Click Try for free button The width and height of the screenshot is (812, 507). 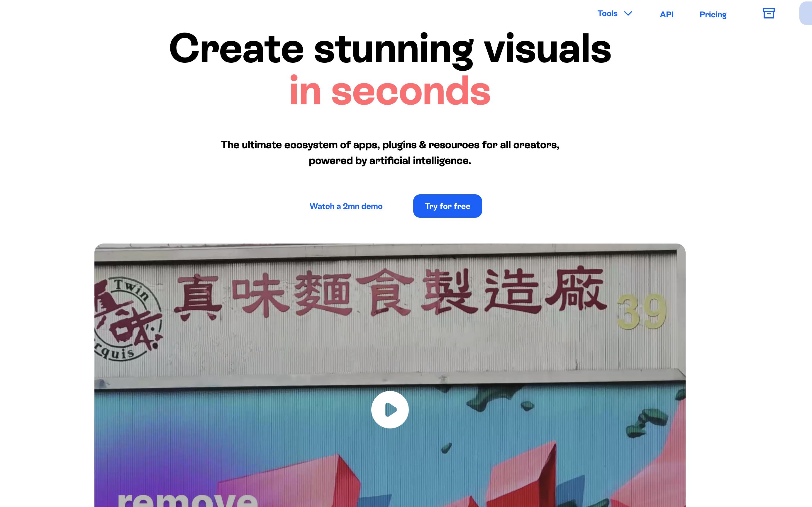447,206
